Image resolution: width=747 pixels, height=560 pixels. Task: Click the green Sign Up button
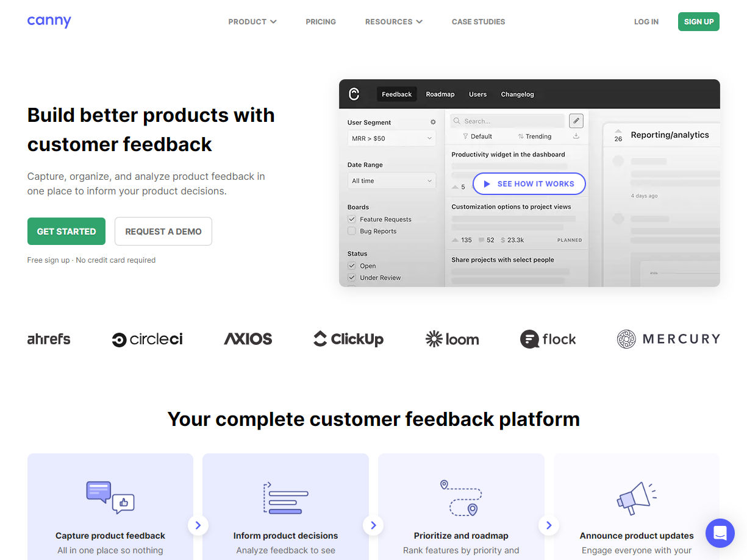point(699,22)
